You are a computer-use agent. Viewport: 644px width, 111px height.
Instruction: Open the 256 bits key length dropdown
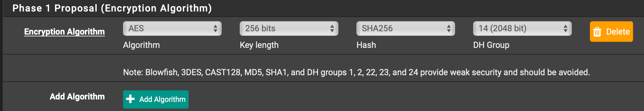click(289, 29)
